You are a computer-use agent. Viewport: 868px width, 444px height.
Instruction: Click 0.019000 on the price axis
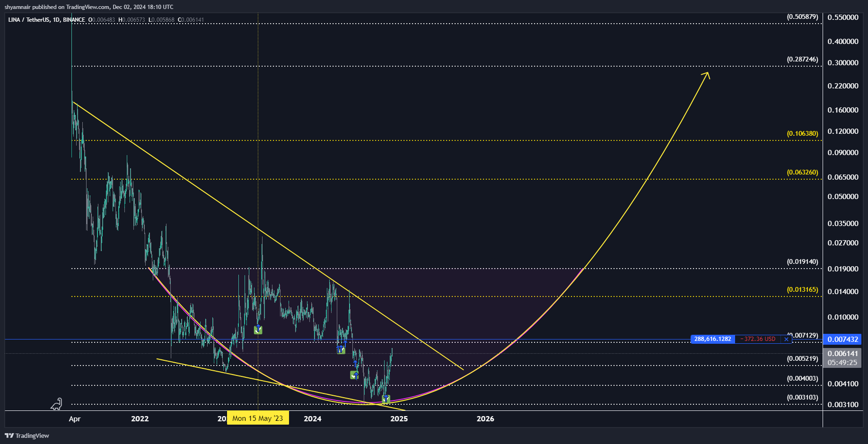point(842,269)
